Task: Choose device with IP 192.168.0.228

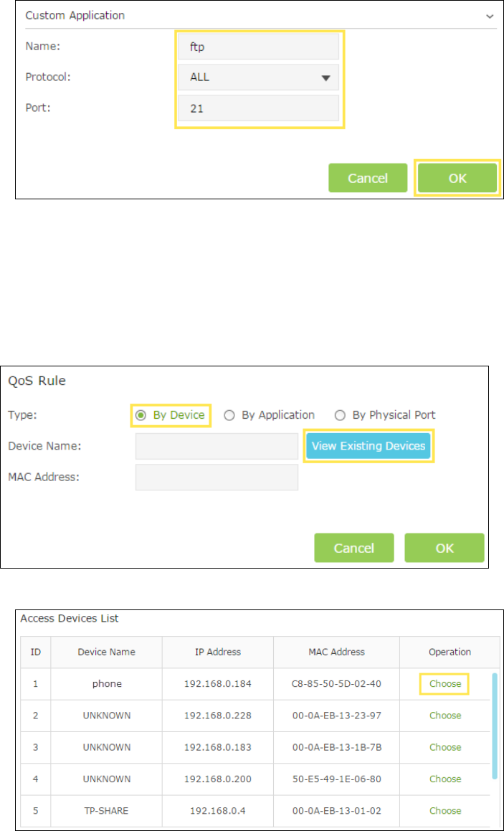Action: 445,716
